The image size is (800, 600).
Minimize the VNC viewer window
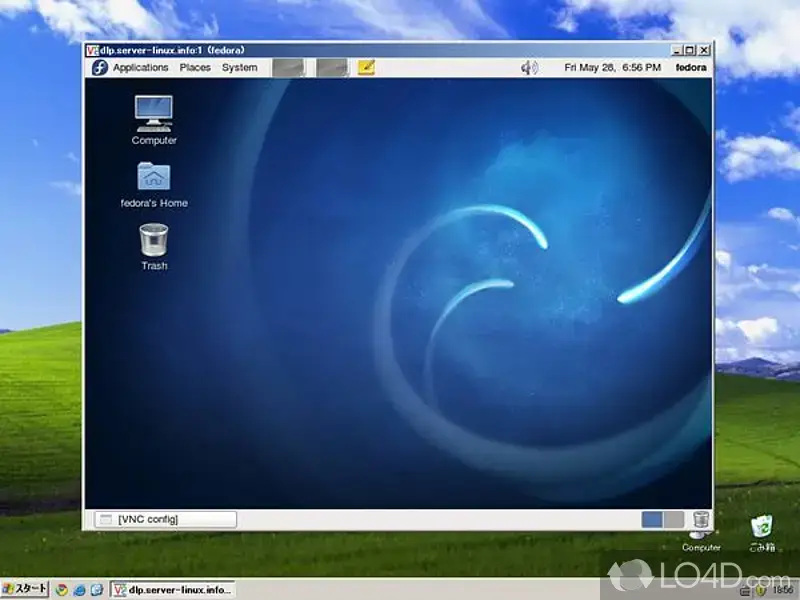677,51
